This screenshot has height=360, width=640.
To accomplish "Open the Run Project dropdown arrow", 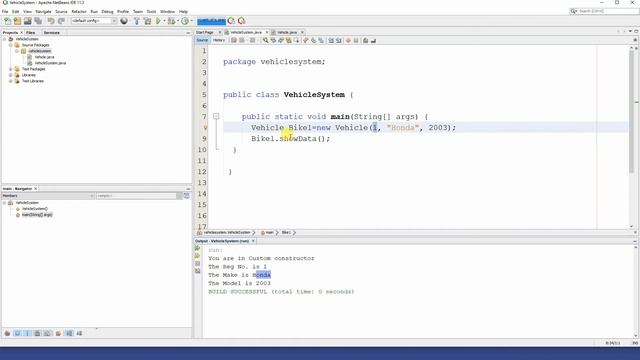I will click(164, 21).
